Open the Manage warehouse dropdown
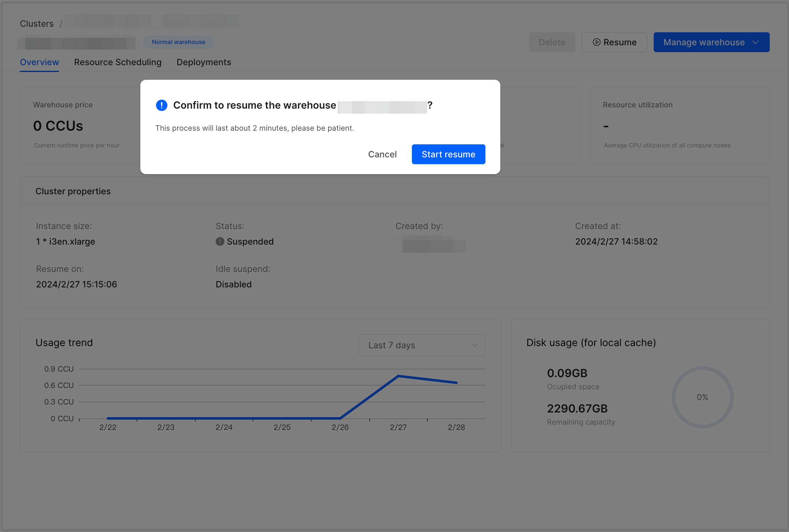This screenshot has height=532, width=789. click(x=704, y=42)
